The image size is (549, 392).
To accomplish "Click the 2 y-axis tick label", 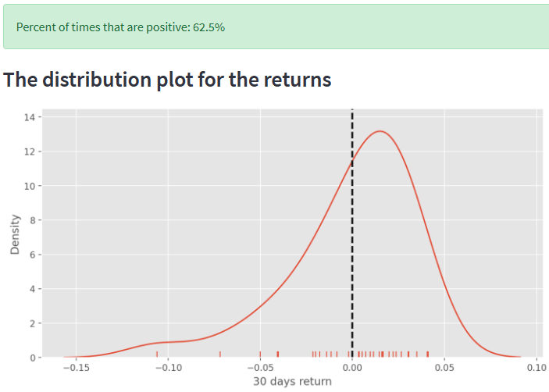I will (33, 323).
